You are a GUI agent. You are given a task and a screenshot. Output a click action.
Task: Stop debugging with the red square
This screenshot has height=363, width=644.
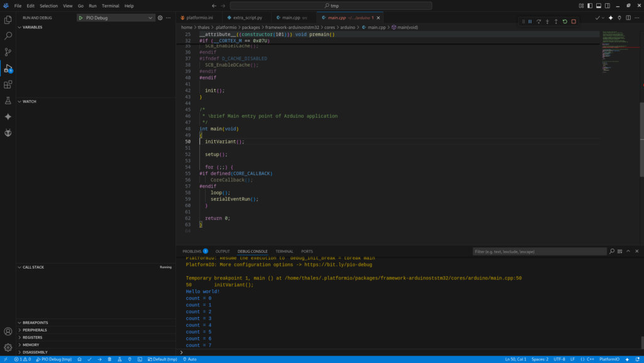[x=574, y=21]
